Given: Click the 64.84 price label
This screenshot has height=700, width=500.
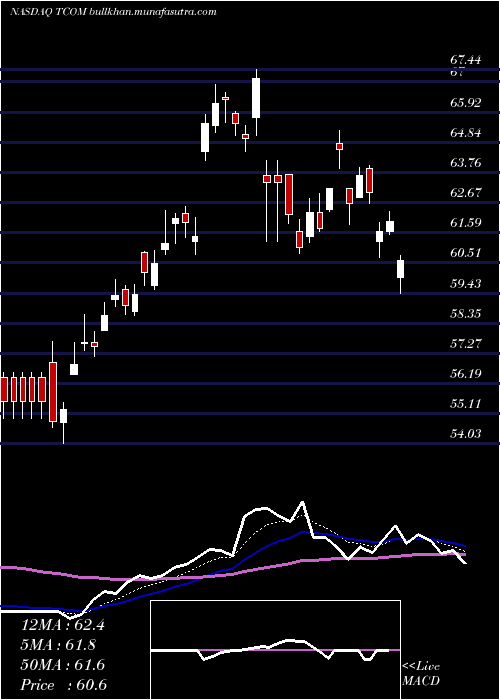Looking at the screenshot, I should pyautogui.click(x=466, y=133).
